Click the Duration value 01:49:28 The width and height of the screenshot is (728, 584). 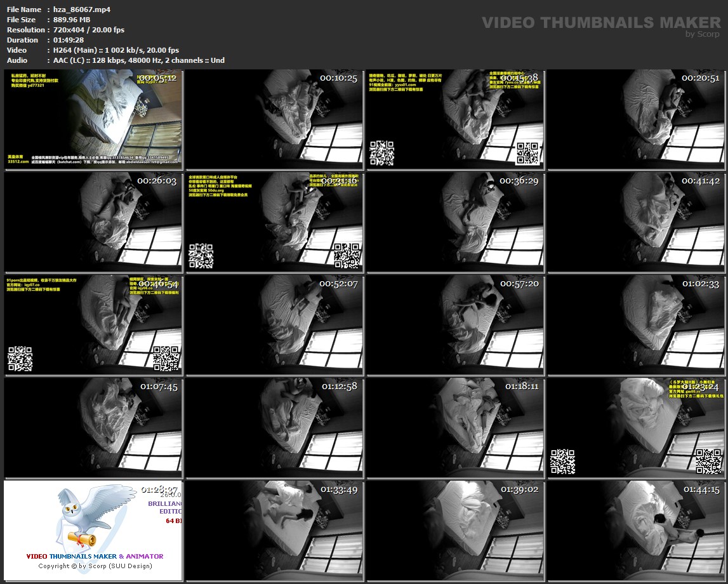coord(69,40)
